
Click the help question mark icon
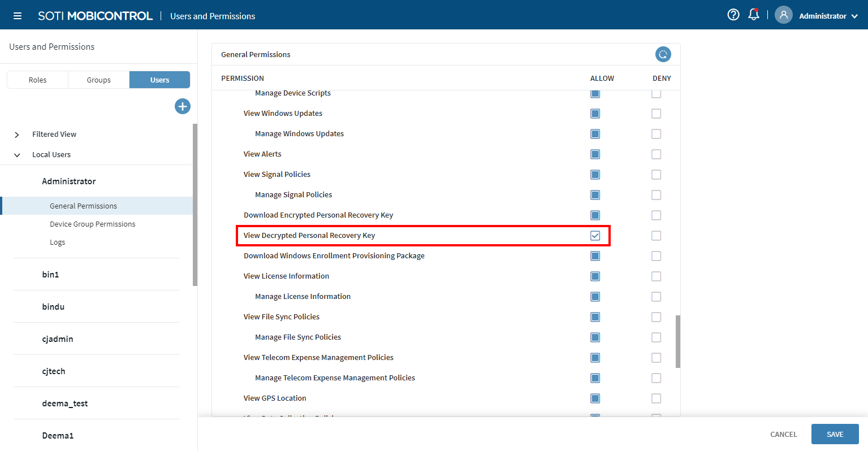pyautogui.click(x=733, y=15)
